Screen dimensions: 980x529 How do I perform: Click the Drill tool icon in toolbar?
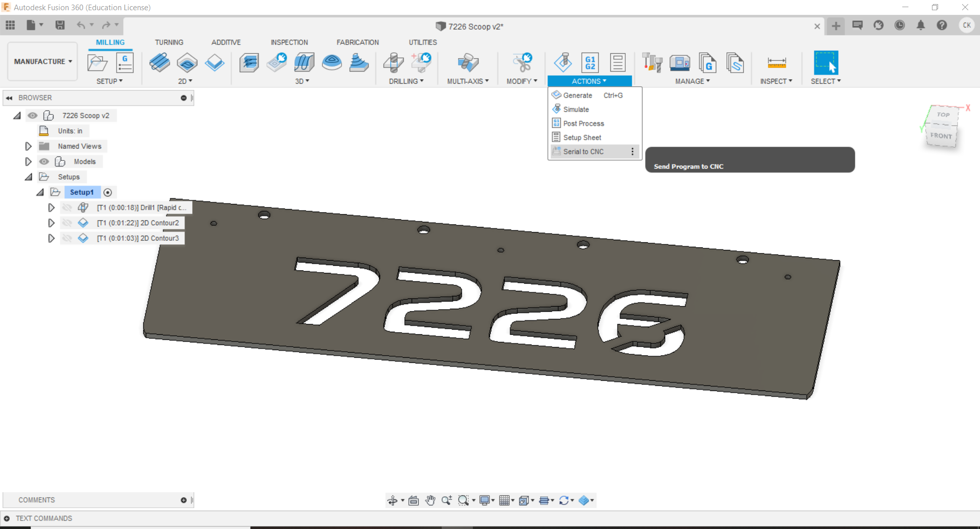pos(394,63)
